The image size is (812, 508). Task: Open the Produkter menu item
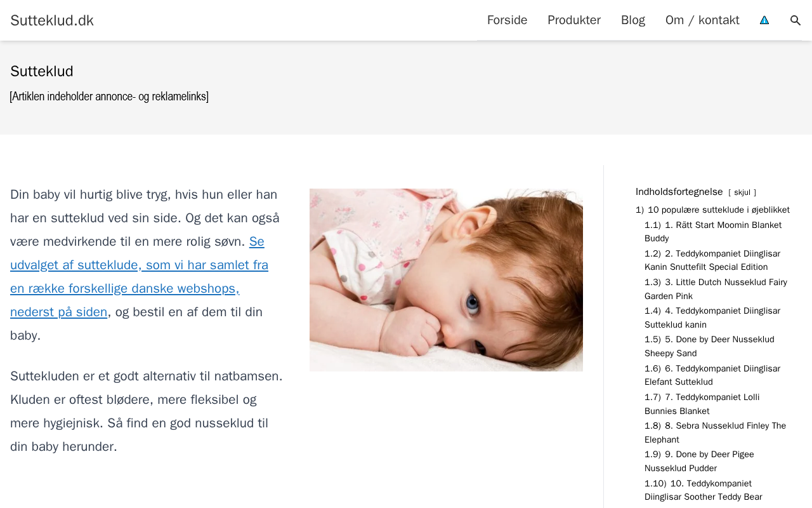pyautogui.click(x=574, y=20)
